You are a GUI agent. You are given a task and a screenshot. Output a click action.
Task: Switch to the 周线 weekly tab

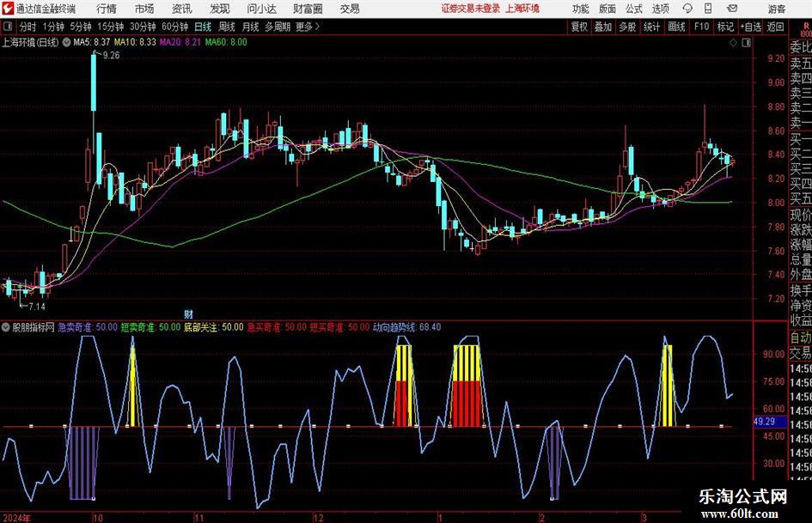click(226, 27)
